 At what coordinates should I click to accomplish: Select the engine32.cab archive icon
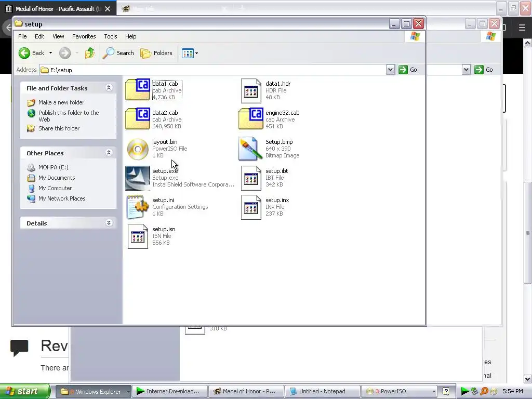251,119
